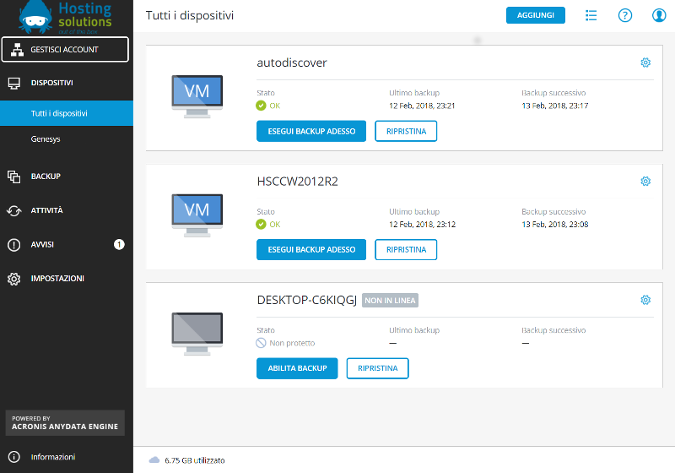Click HSCCW2012R2 last backup 12 Feb, 2018, 23:12
This screenshot has height=473, width=675.
[x=422, y=224]
